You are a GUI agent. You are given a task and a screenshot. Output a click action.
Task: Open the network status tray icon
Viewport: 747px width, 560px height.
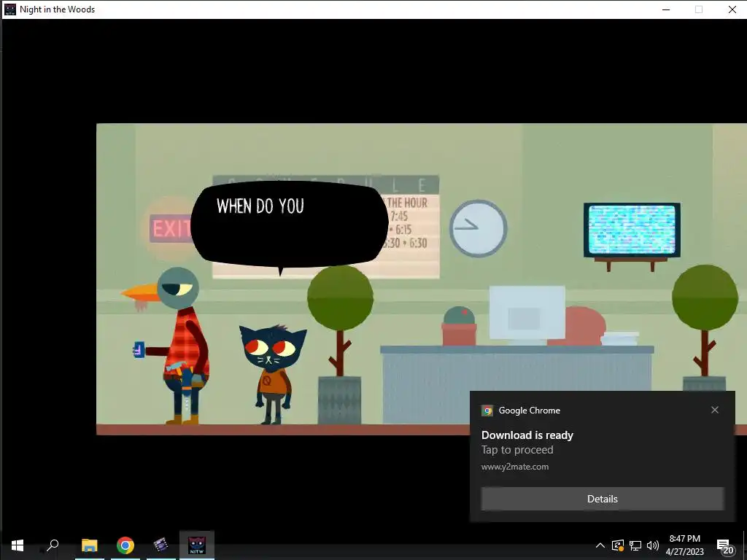635,545
